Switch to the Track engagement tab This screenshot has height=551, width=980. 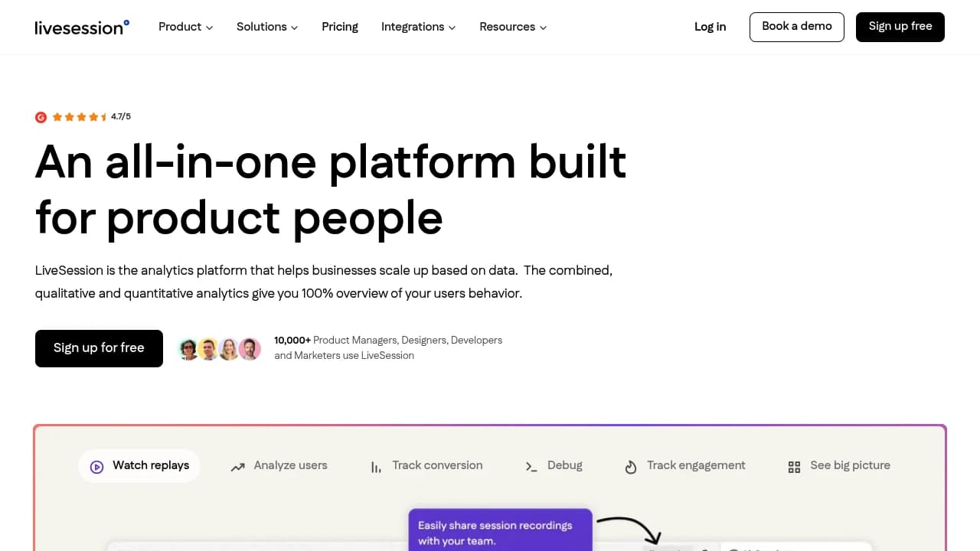coord(684,465)
